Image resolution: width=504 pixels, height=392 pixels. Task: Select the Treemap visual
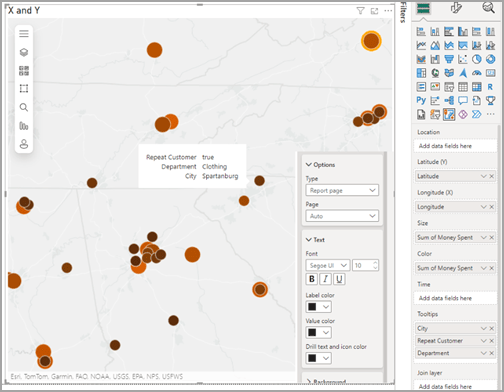pyautogui.click(x=421, y=73)
